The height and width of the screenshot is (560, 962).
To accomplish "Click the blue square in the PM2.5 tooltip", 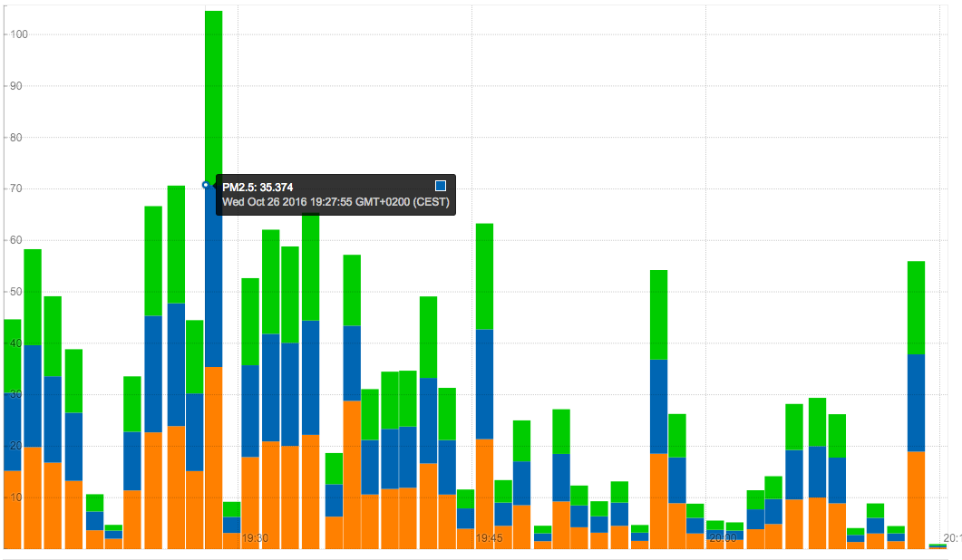I will pyautogui.click(x=441, y=186).
